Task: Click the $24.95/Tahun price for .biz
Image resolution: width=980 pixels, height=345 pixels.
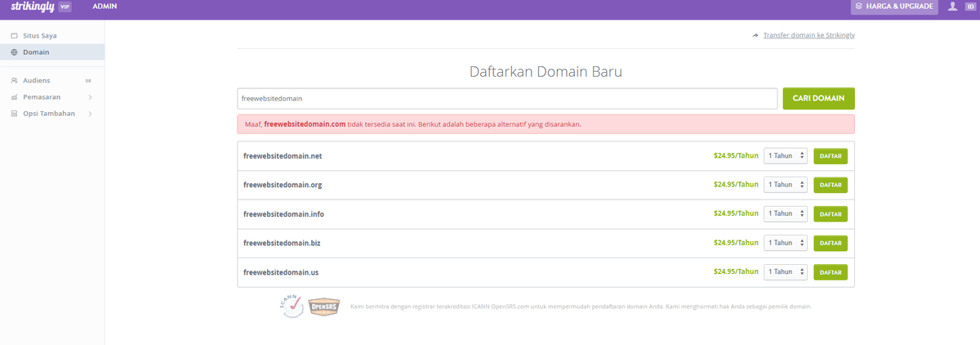Action: point(736,243)
